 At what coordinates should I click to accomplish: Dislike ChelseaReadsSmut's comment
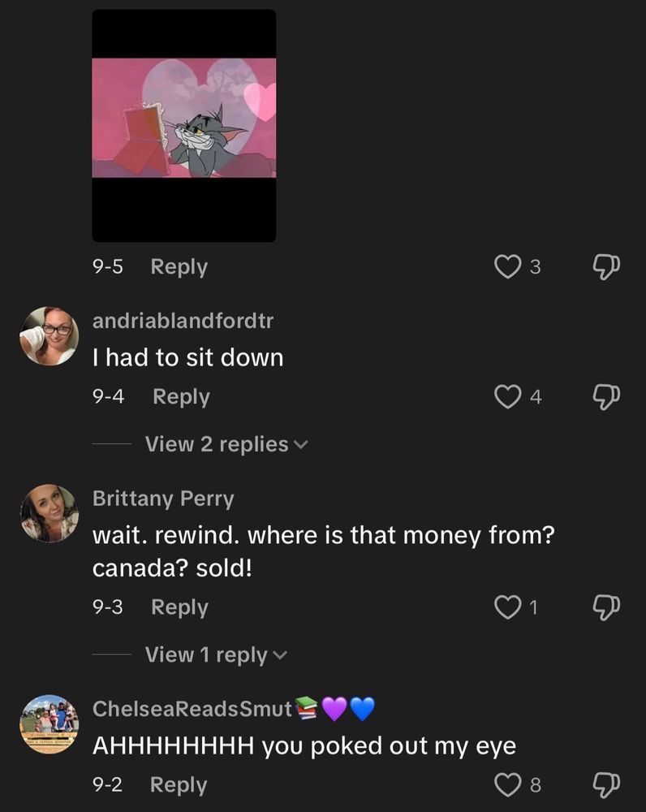point(606,784)
